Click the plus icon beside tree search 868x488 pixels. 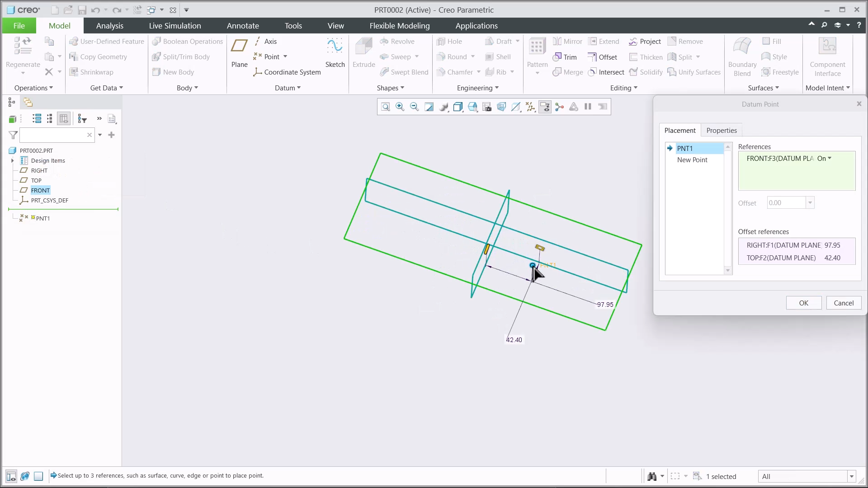coord(112,135)
